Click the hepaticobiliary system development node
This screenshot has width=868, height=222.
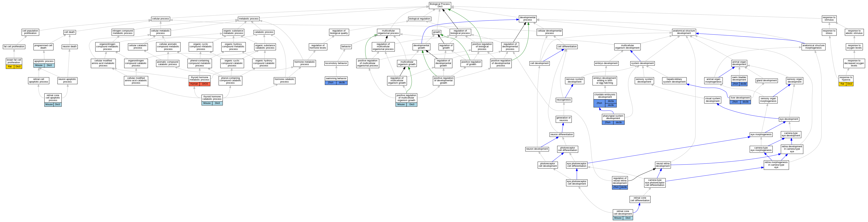coord(674,81)
